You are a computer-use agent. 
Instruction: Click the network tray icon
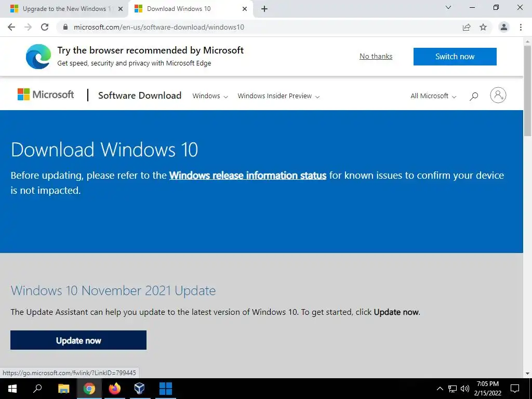click(453, 389)
